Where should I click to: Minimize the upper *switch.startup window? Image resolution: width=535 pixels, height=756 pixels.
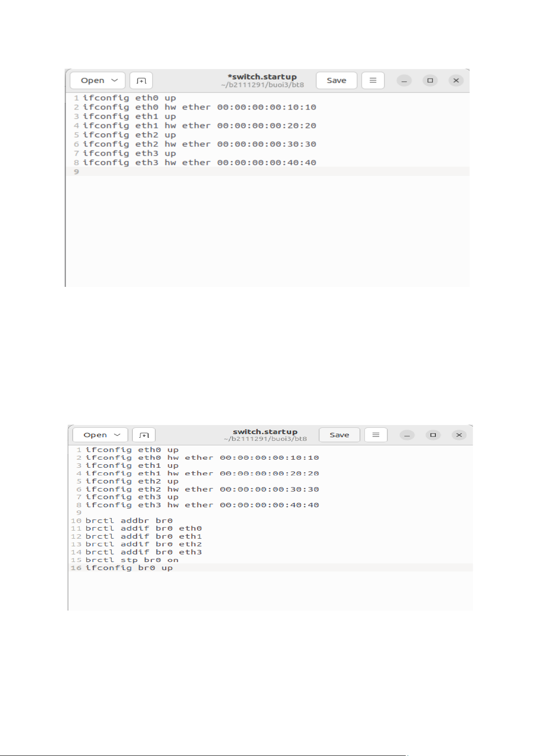pyautogui.click(x=404, y=80)
